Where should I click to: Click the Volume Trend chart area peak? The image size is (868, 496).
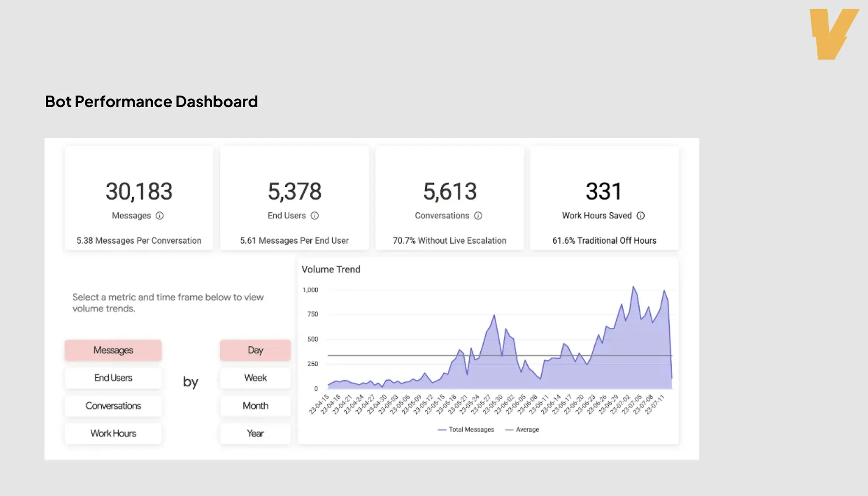pyautogui.click(x=634, y=289)
